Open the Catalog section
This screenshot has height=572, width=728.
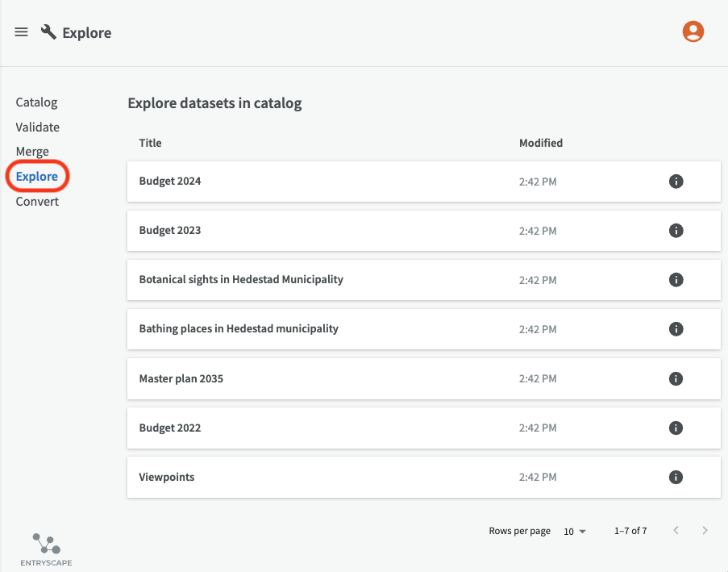[x=36, y=102]
